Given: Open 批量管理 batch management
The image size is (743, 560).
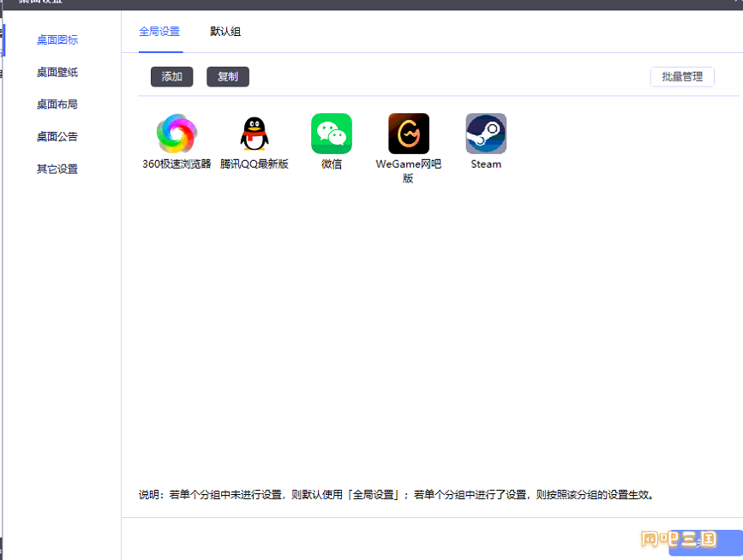Looking at the screenshot, I should [682, 77].
